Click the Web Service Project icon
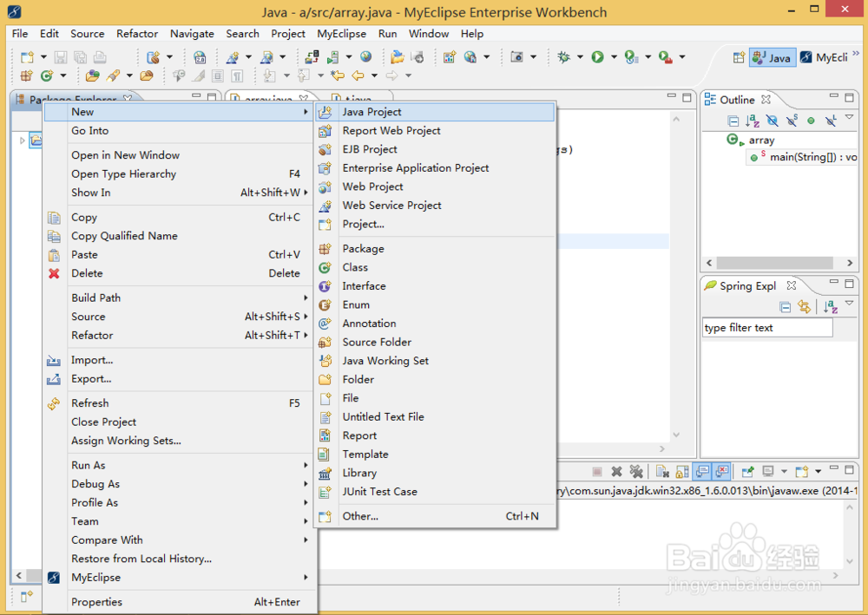The height and width of the screenshot is (615, 868). (x=325, y=206)
